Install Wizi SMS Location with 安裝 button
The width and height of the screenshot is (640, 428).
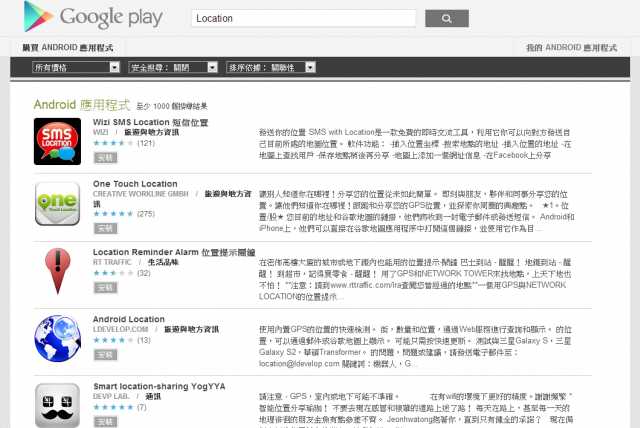(x=106, y=157)
